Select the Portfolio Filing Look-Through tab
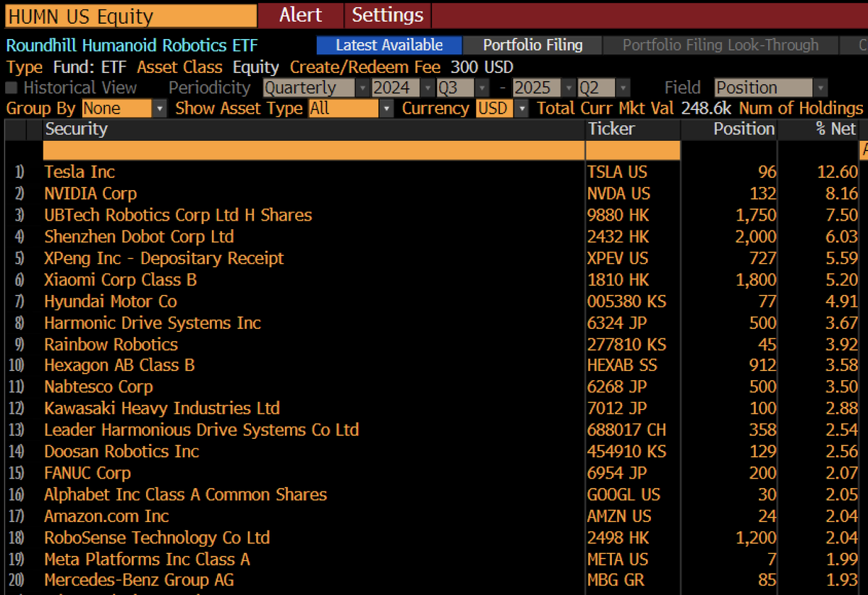868x595 pixels. [x=720, y=45]
